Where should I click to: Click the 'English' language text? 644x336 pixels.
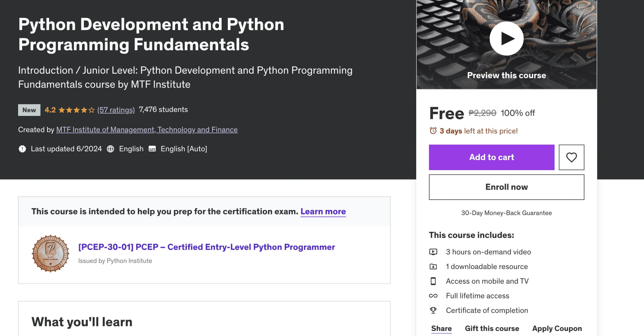[131, 149]
